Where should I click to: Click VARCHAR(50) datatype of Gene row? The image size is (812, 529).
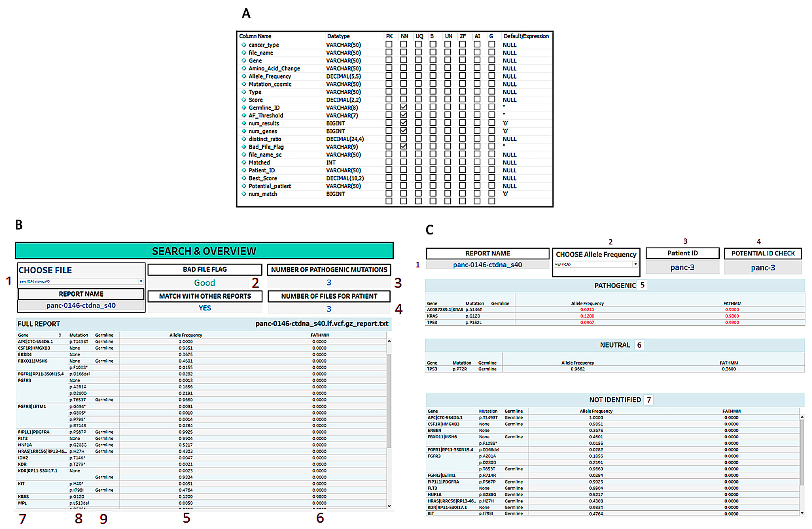[343, 60]
